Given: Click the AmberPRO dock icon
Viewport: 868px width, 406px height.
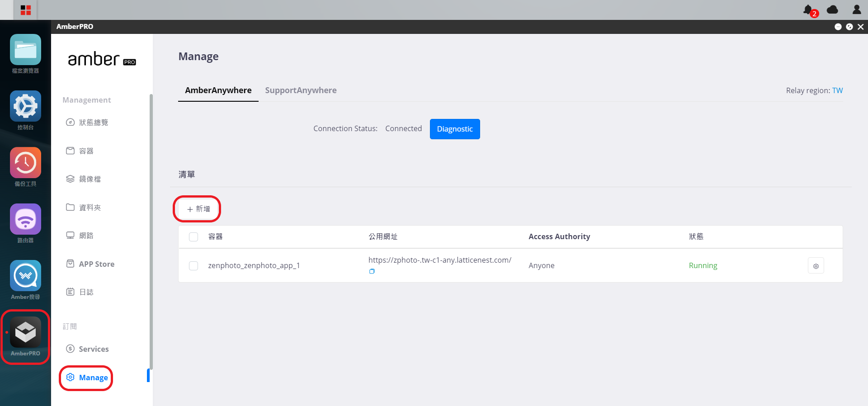Looking at the screenshot, I should pyautogui.click(x=25, y=332).
